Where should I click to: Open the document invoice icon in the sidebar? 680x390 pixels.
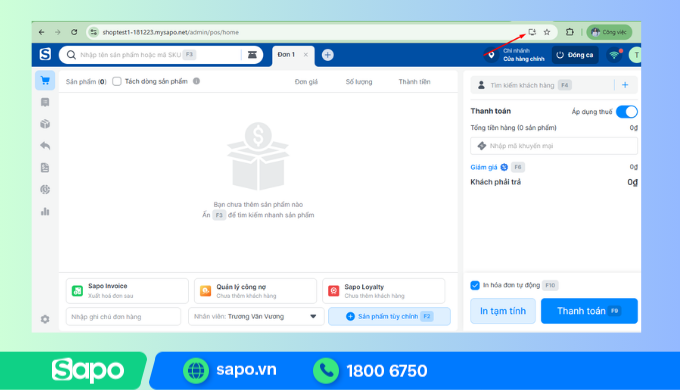click(45, 167)
